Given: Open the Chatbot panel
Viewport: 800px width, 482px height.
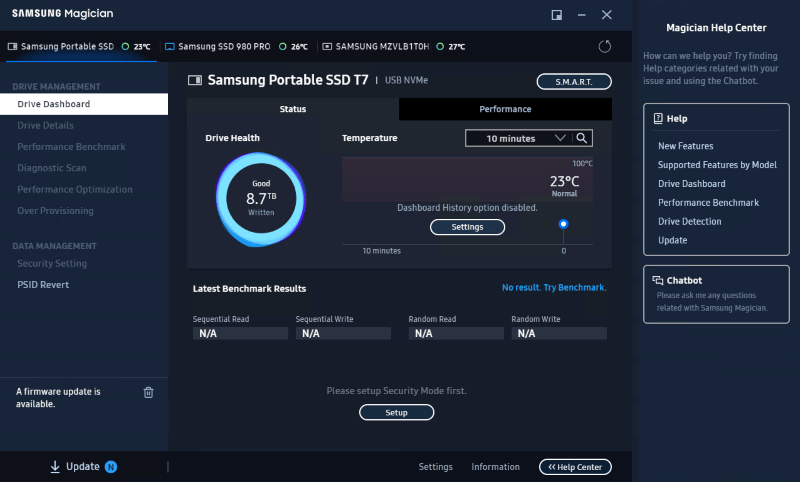Looking at the screenshot, I should point(716,294).
